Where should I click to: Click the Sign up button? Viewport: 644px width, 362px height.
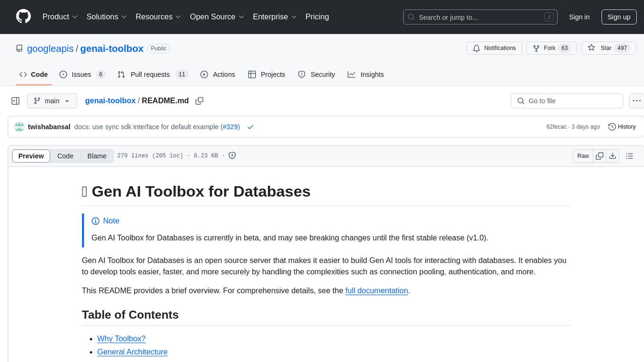619,17
